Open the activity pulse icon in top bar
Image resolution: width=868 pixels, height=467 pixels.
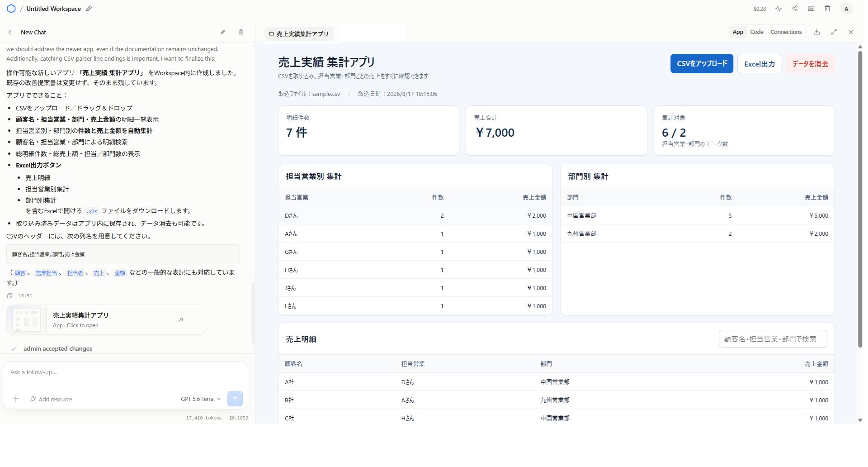(778, 9)
